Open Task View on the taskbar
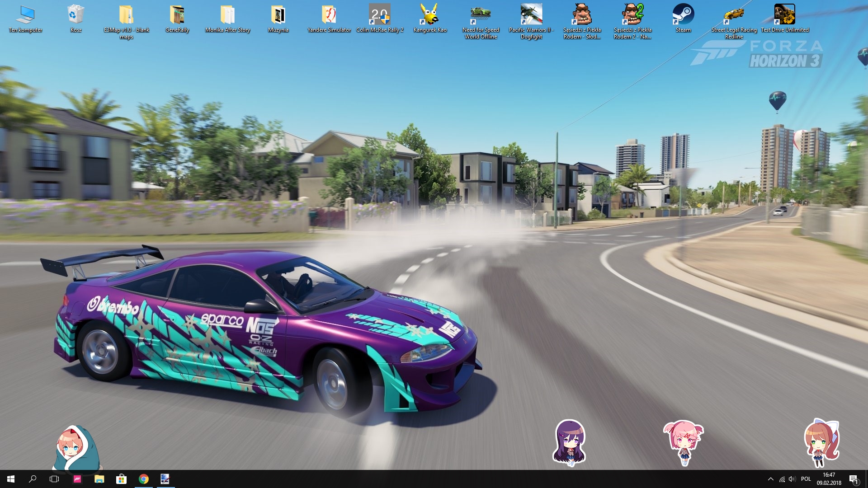Screen dimensions: 868x488 click(54, 479)
